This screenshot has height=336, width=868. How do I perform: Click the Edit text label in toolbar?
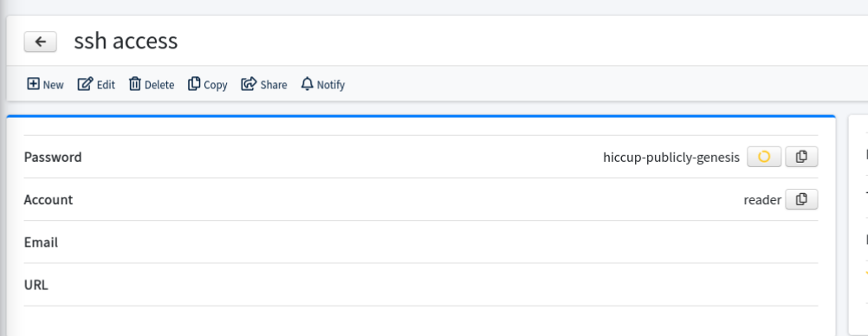(x=106, y=85)
